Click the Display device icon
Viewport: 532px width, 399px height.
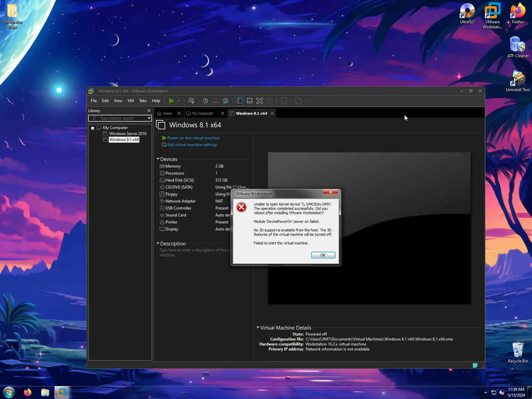tap(162, 229)
